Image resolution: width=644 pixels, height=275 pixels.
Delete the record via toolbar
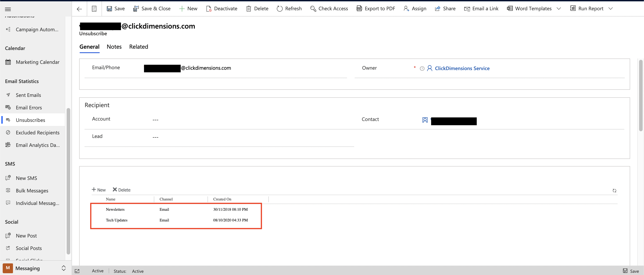click(x=257, y=8)
